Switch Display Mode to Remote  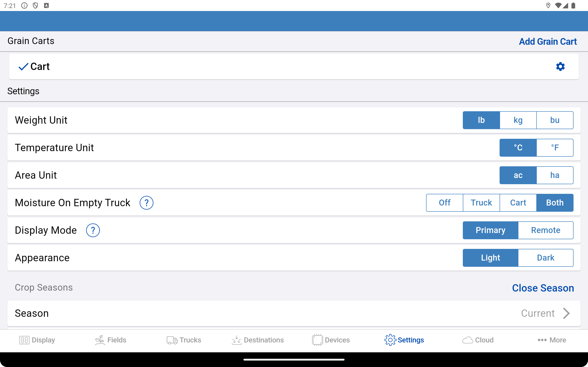pyautogui.click(x=546, y=230)
